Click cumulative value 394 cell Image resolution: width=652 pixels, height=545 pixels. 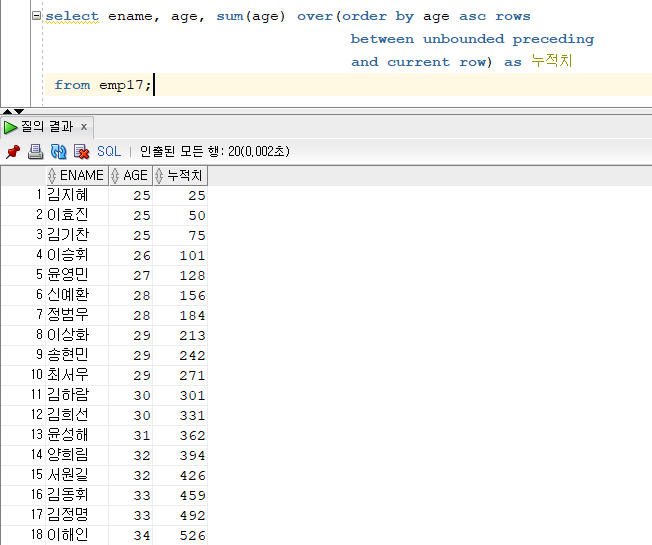pos(180,454)
